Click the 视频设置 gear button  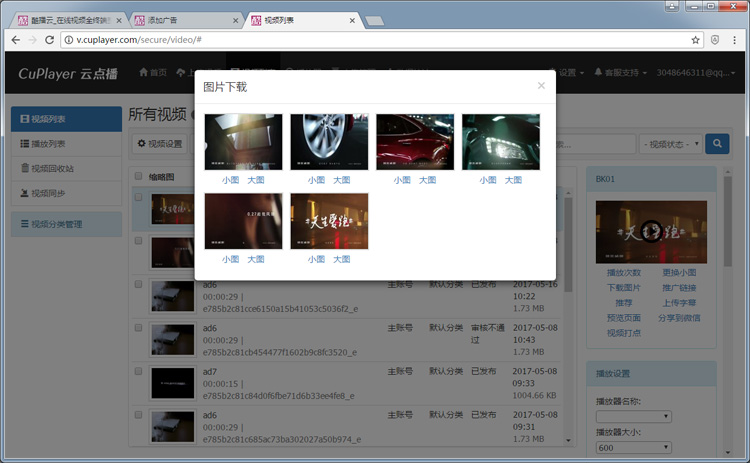160,144
